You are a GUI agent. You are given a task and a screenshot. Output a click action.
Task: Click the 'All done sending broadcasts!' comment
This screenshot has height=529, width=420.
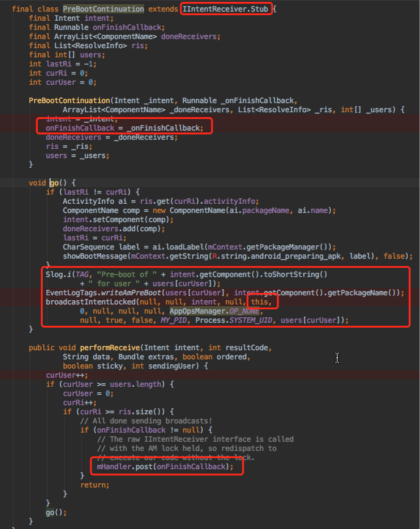click(146, 421)
